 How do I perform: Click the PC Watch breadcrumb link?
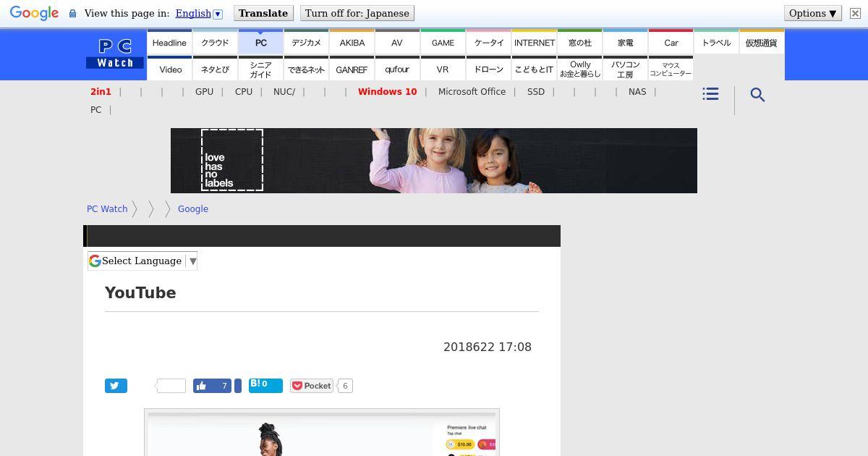tap(107, 208)
